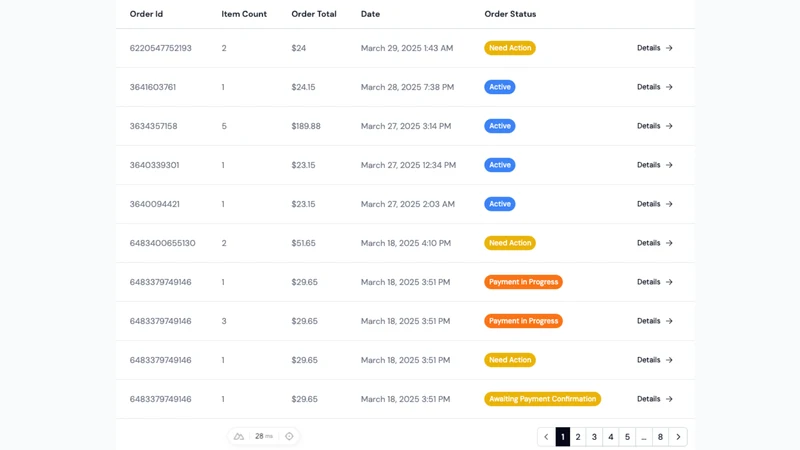
Task: Go to page 2
Action: (x=578, y=437)
